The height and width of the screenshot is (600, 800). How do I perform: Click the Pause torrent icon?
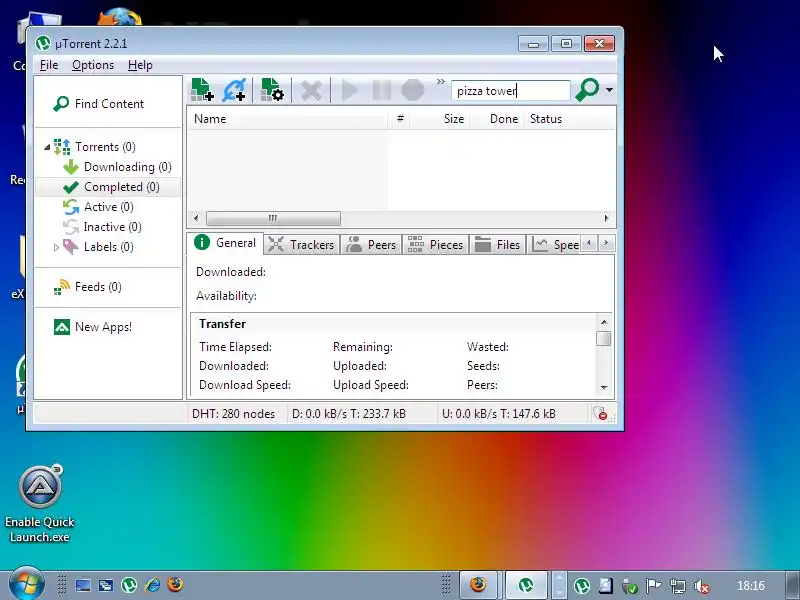click(382, 90)
